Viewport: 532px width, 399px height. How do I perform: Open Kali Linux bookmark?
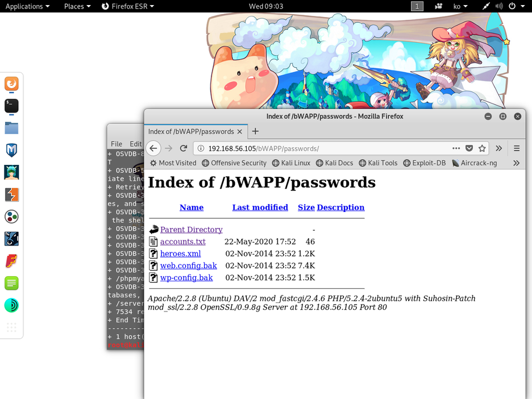[291, 163]
